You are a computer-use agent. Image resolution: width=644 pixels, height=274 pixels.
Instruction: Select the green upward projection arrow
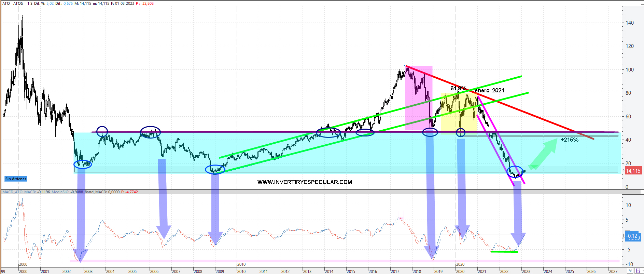tap(543, 154)
